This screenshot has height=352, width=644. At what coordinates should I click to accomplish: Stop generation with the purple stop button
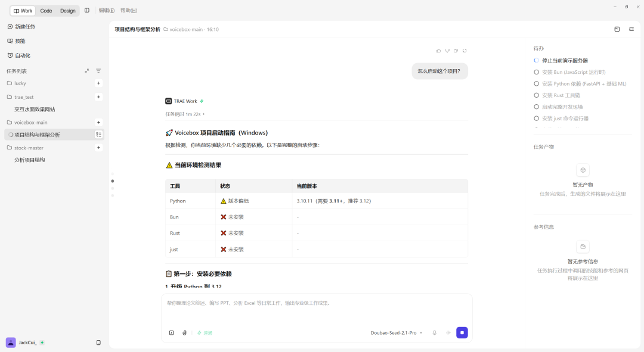pyautogui.click(x=462, y=333)
